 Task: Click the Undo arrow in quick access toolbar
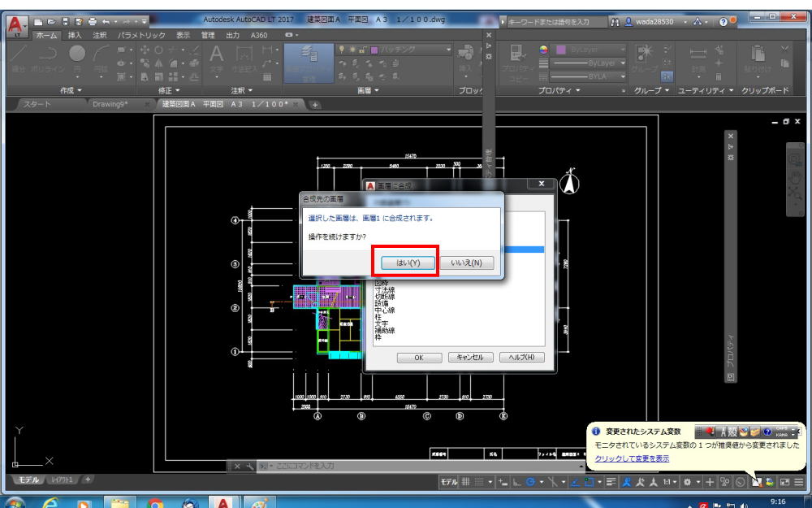[106, 22]
